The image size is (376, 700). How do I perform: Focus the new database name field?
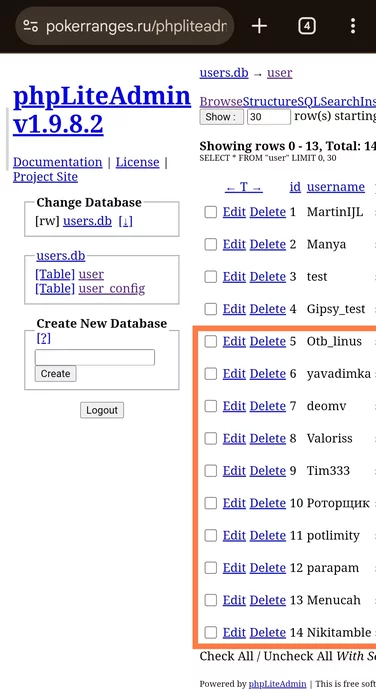coord(95,358)
